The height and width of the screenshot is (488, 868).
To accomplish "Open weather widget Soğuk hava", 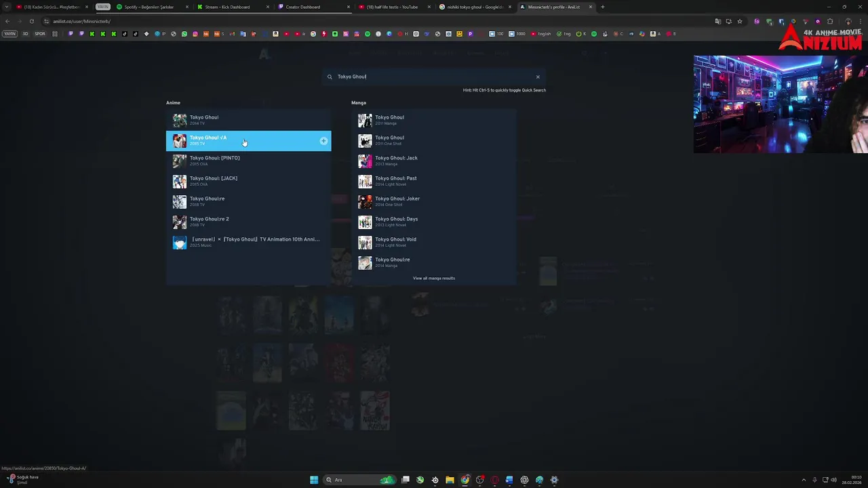I will pos(23,480).
